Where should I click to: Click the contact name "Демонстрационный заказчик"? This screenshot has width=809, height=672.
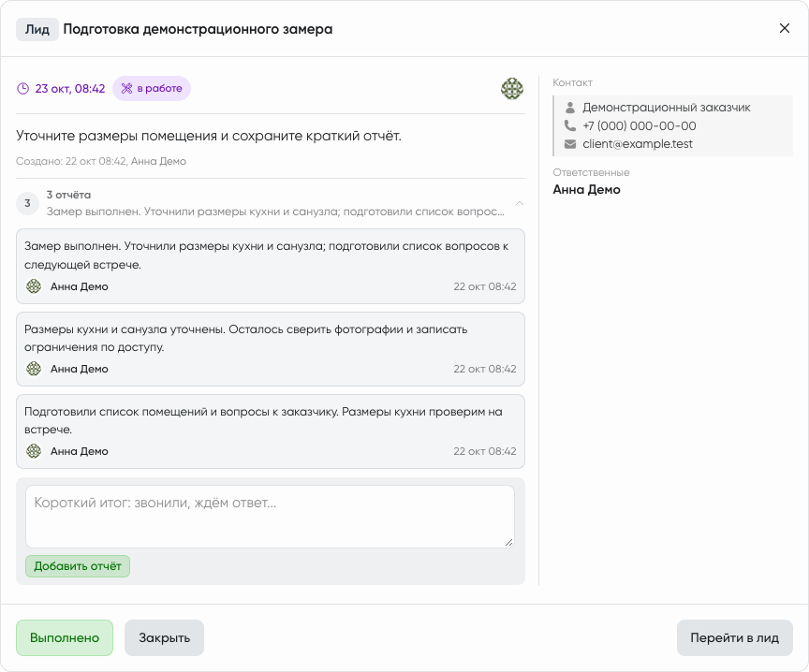[x=667, y=108]
